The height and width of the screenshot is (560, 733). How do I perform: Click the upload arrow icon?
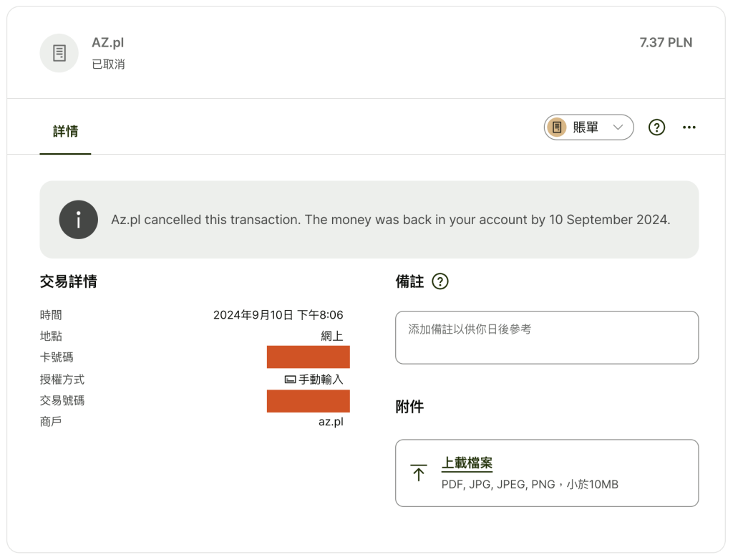tap(418, 473)
